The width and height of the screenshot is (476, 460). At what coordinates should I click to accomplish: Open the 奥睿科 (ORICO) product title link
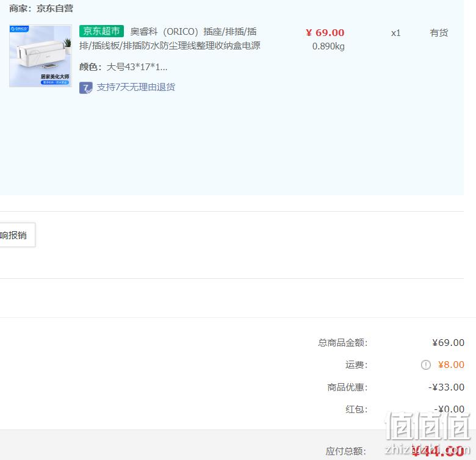(x=170, y=38)
